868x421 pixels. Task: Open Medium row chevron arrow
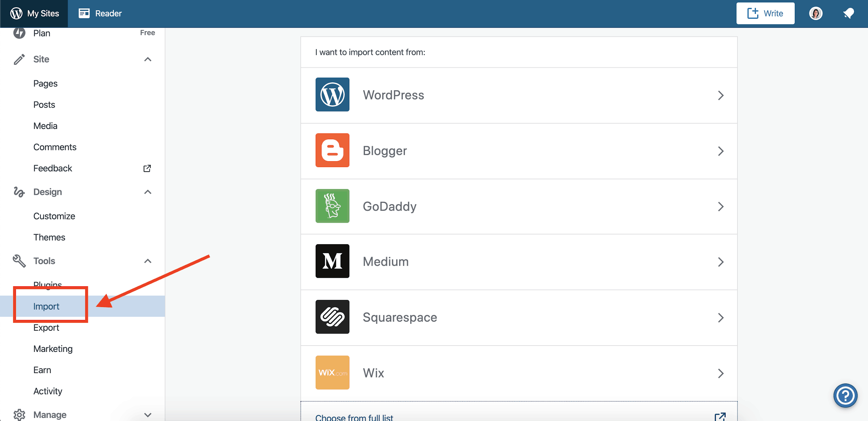tap(721, 262)
